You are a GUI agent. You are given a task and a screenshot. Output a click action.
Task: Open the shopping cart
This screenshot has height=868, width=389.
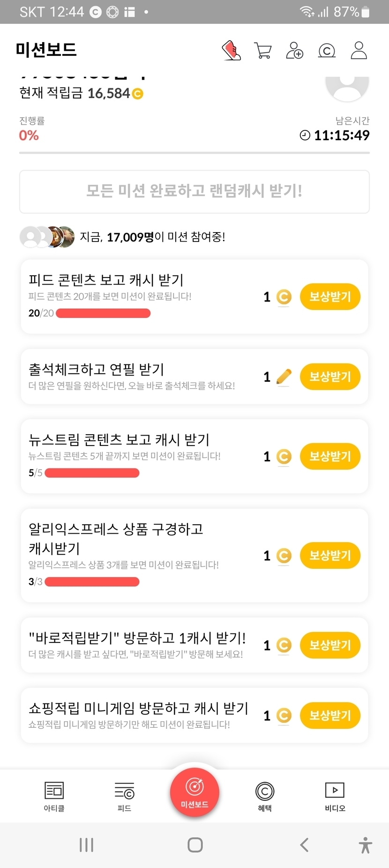click(263, 50)
